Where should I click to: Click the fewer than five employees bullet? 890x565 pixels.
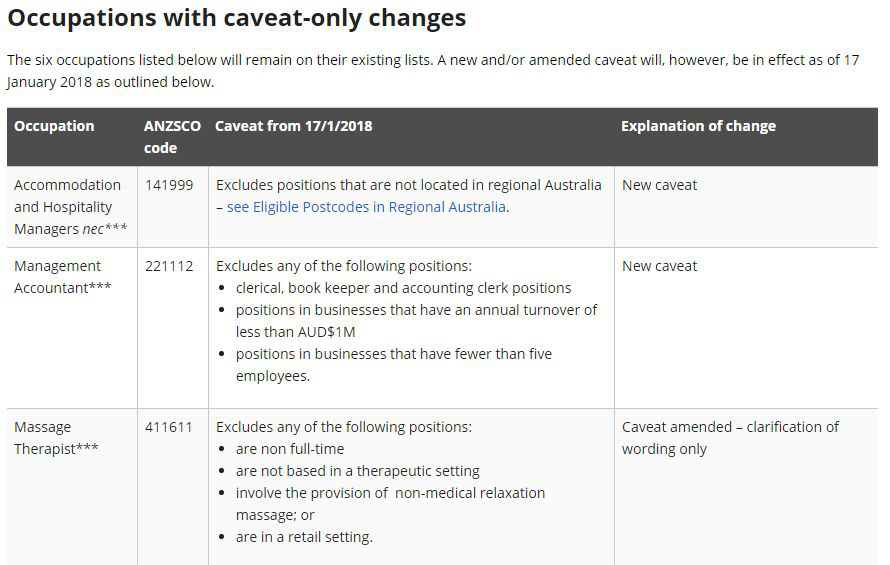click(x=393, y=365)
